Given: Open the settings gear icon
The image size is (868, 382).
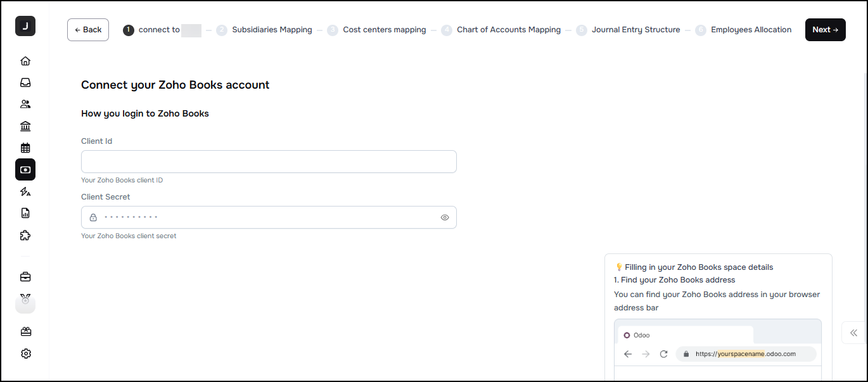Looking at the screenshot, I should click(25, 353).
